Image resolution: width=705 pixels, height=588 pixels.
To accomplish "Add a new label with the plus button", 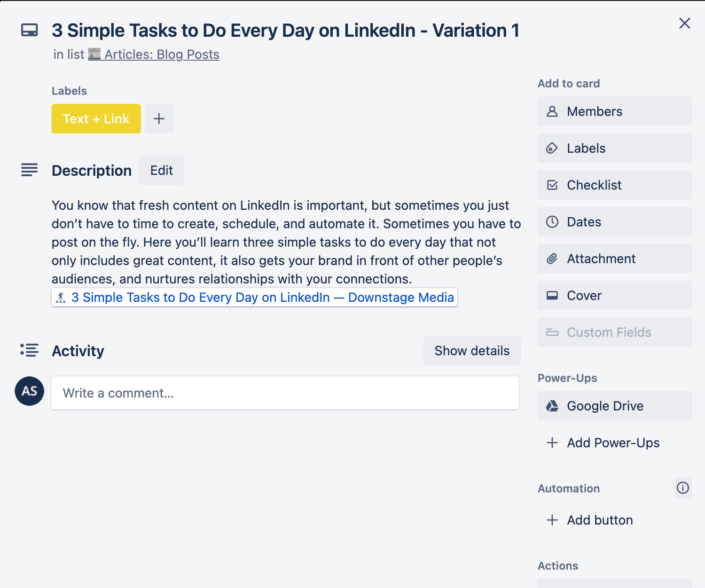I will tap(159, 118).
